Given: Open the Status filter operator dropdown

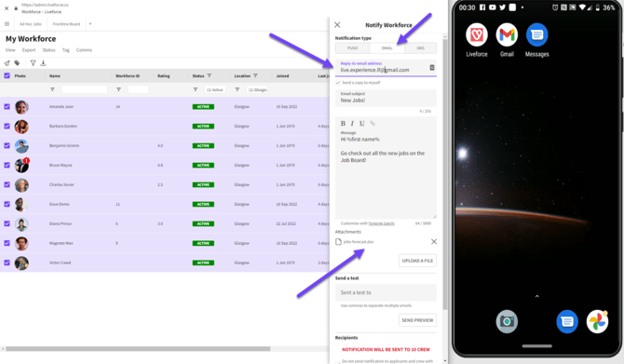Looking at the screenshot, I should click(x=196, y=89).
